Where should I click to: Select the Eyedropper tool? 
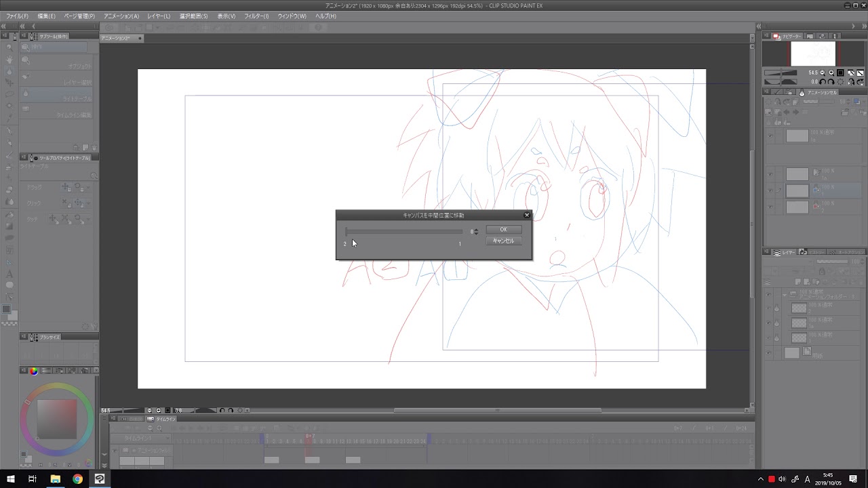pyautogui.click(x=9, y=119)
